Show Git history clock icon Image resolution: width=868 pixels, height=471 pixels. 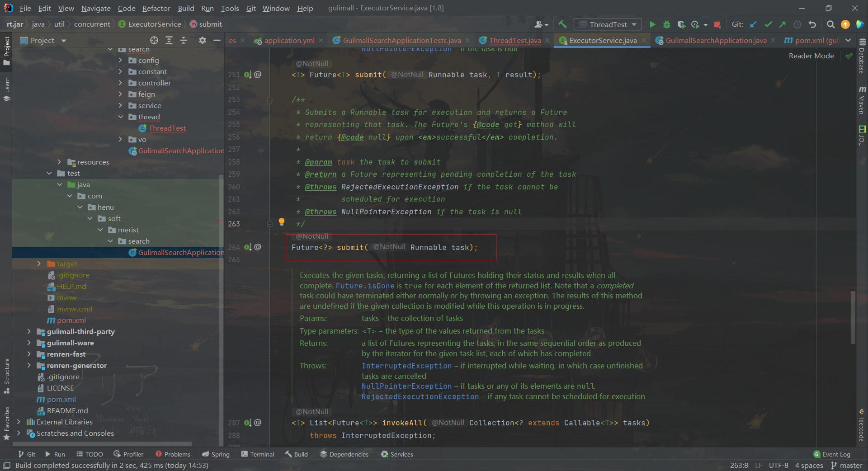[797, 24]
